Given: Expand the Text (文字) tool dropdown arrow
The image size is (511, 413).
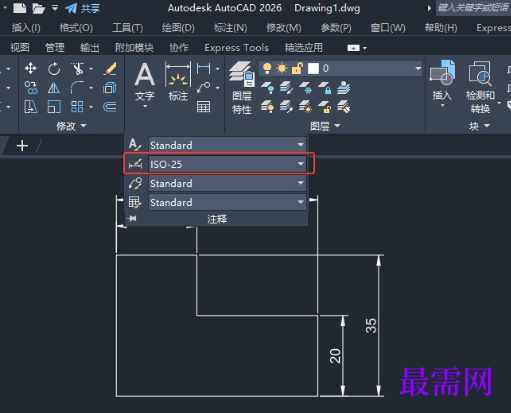Looking at the screenshot, I should pyautogui.click(x=145, y=106).
